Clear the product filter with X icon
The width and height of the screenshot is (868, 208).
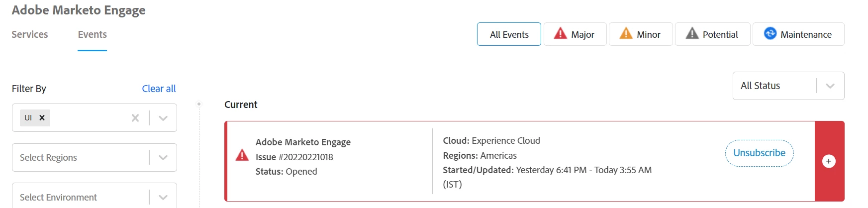coord(135,118)
